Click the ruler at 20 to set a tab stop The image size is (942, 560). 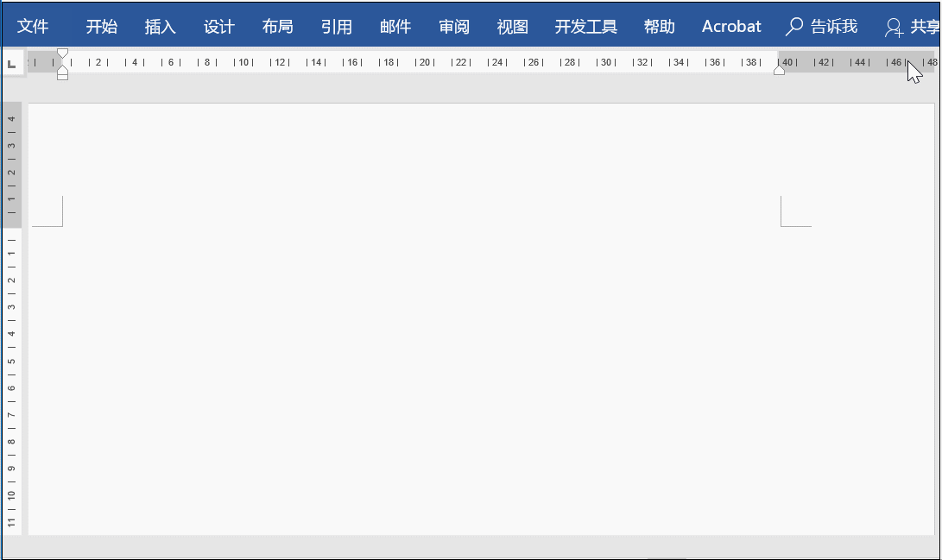tap(423, 62)
